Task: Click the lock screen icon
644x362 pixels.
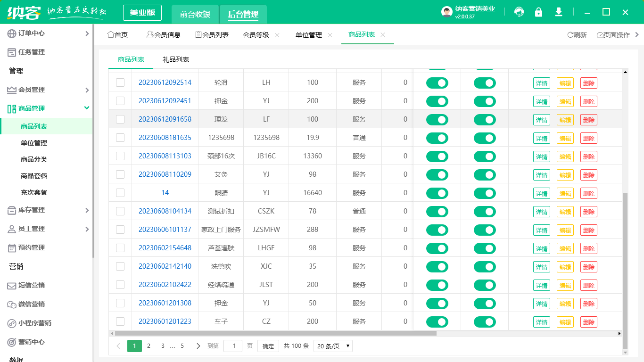Action: (x=538, y=12)
